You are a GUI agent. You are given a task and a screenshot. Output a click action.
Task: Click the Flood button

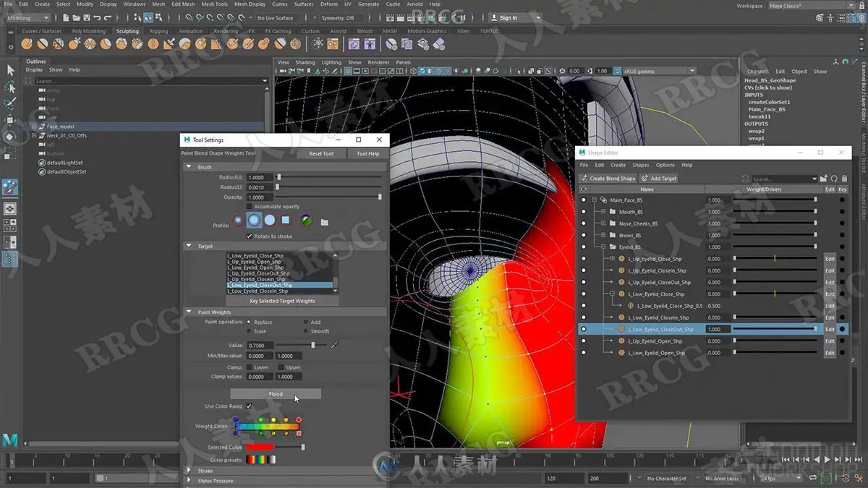tap(276, 394)
